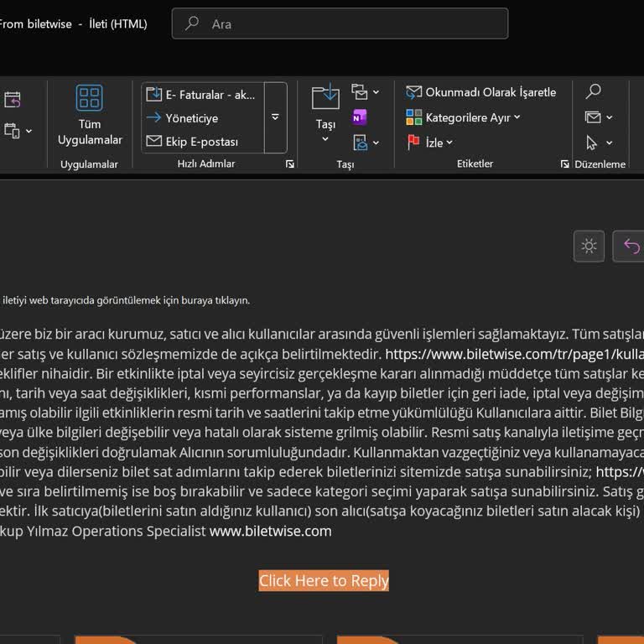This screenshot has height=644, width=644.
Task: Click the E- Faturalar folder icon
Action: [x=153, y=94]
